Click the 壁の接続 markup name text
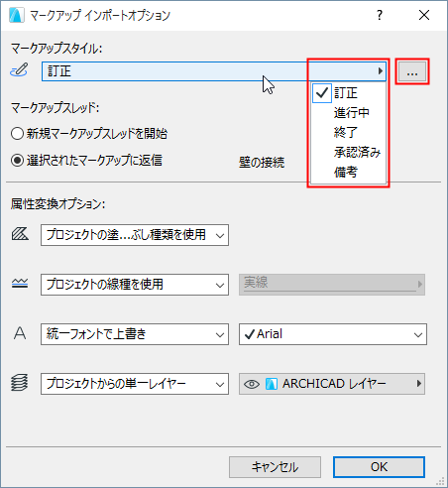This screenshot has height=488, width=448. coord(262,163)
